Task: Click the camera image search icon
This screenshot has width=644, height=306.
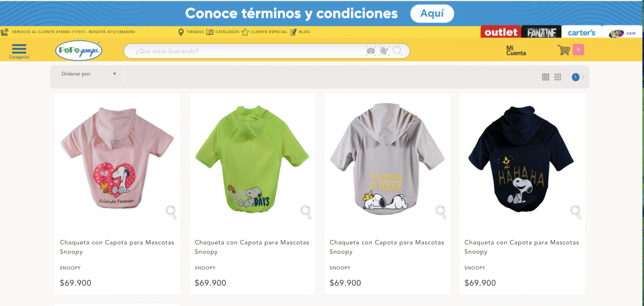Action: [371, 51]
